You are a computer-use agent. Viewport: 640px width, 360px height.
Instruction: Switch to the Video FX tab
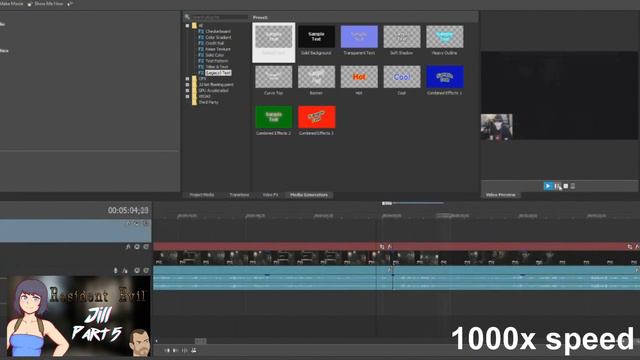coord(270,195)
